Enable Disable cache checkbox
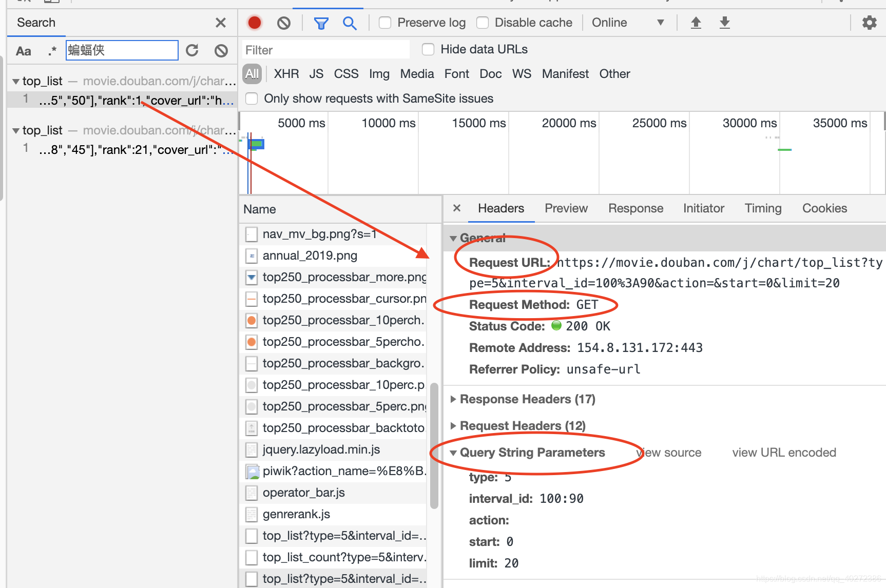The width and height of the screenshot is (886, 588). coord(483,23)
